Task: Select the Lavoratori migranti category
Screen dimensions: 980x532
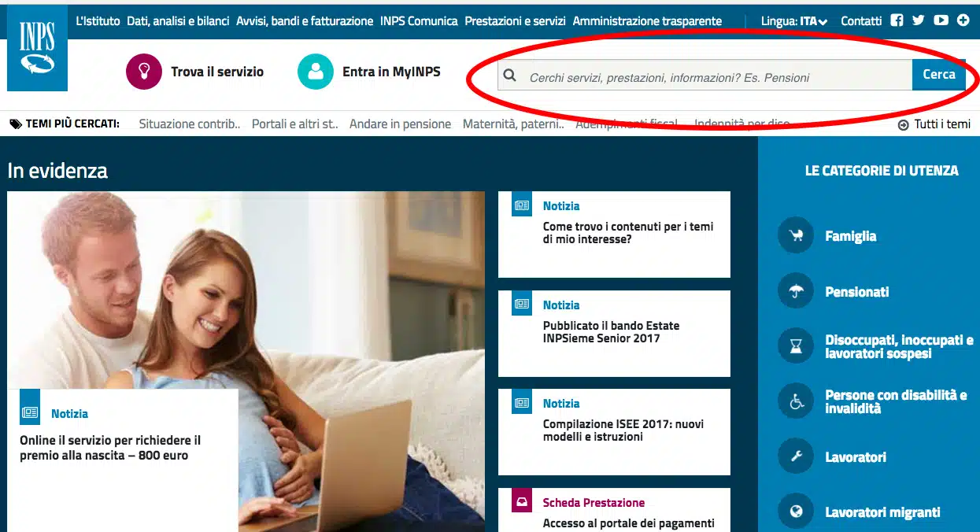Action: pos(882,512)
